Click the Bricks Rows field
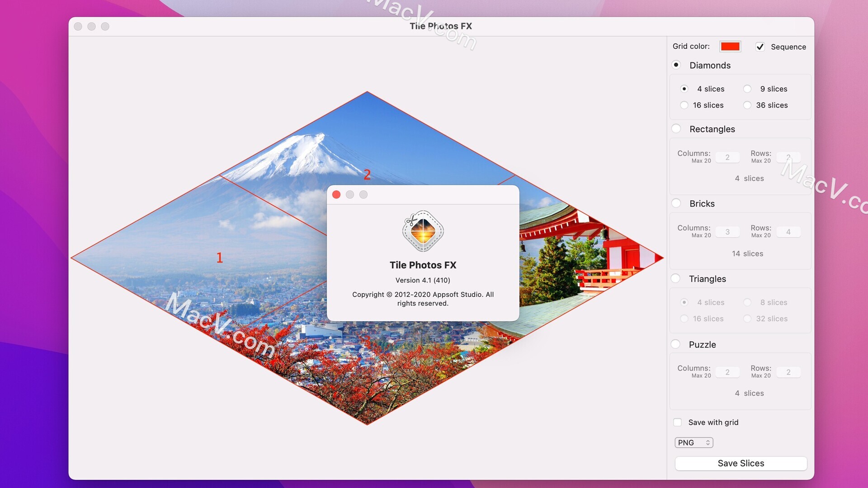 coord(788,232)
